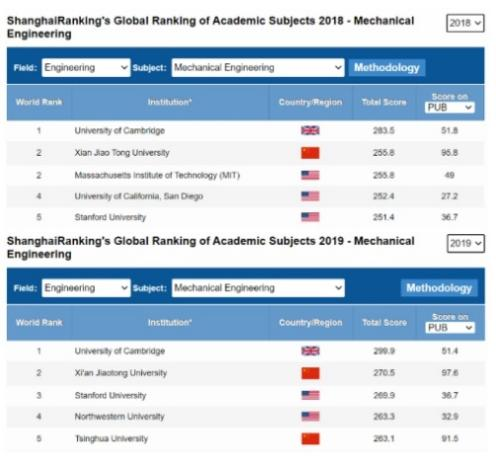Open University of California, San Diego link
The image size is (496, 465).
(x=139, y=196)
